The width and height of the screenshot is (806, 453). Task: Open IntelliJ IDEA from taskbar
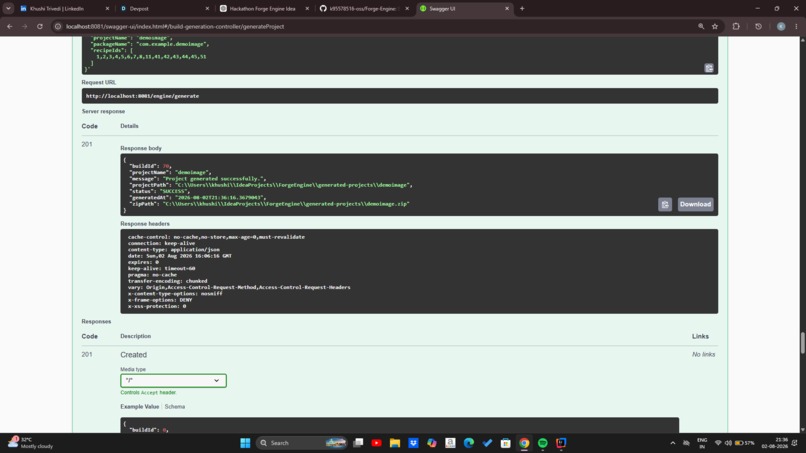(x=561, y=443)
